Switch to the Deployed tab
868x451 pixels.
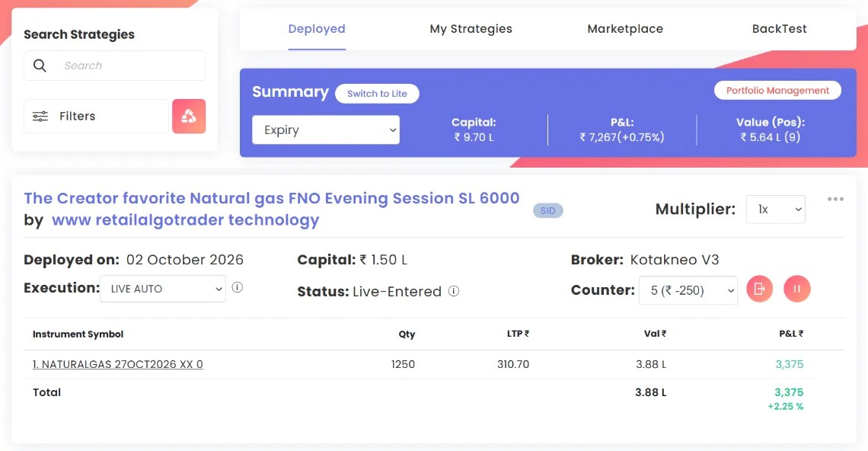pos(317,29)
